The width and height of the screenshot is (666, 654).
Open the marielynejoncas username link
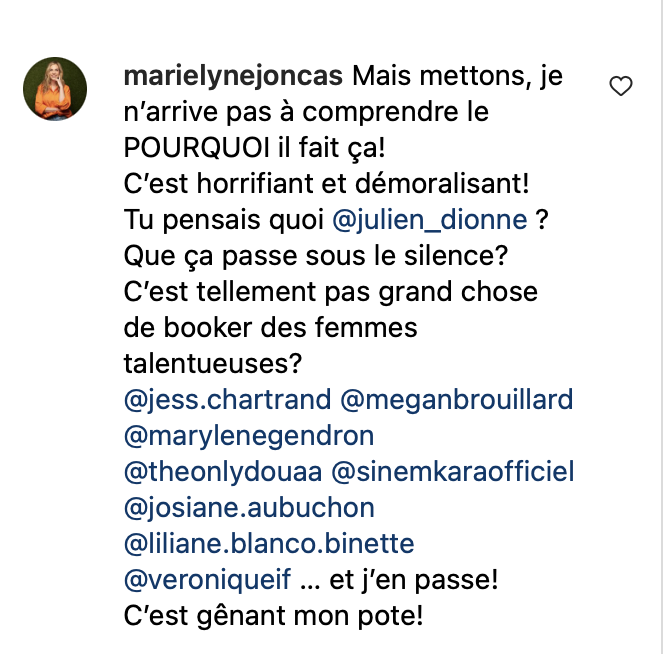click(233, 76)
